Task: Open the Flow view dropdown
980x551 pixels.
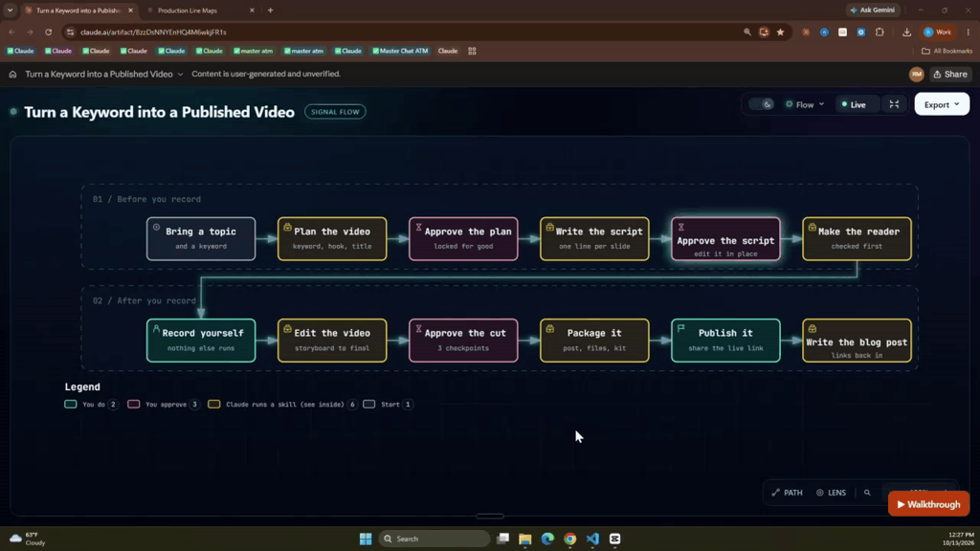Action: (x=805, y=104)
